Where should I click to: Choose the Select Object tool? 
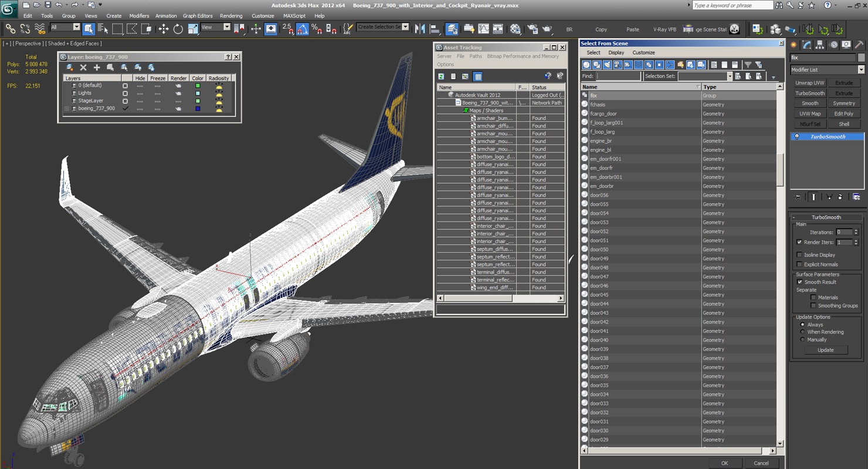[89, 28]
